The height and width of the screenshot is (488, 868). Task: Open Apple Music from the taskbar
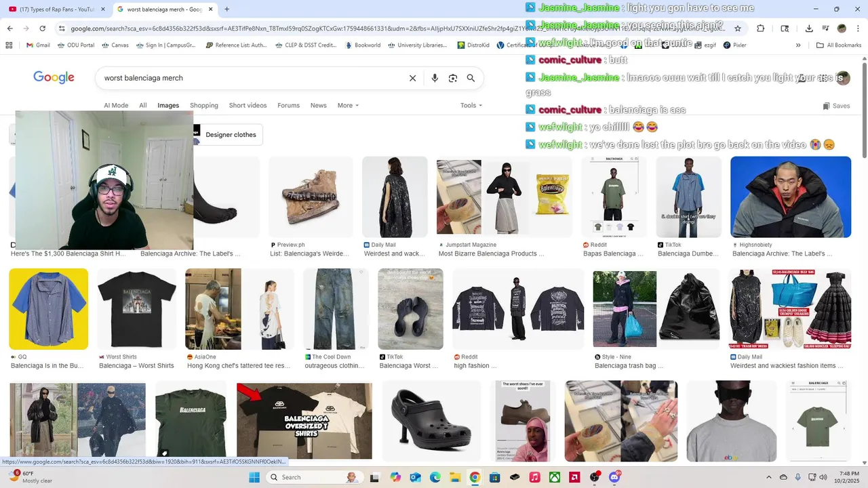(534, 477)
